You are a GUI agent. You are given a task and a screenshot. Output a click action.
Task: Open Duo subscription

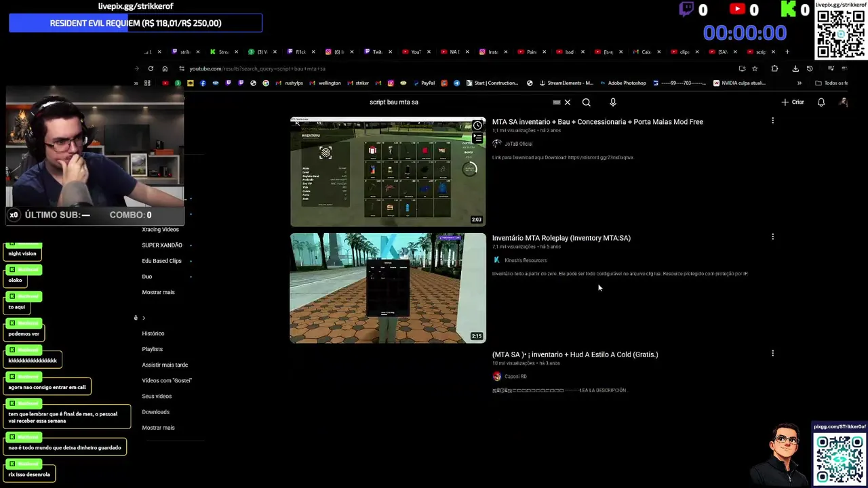[146, 277]
